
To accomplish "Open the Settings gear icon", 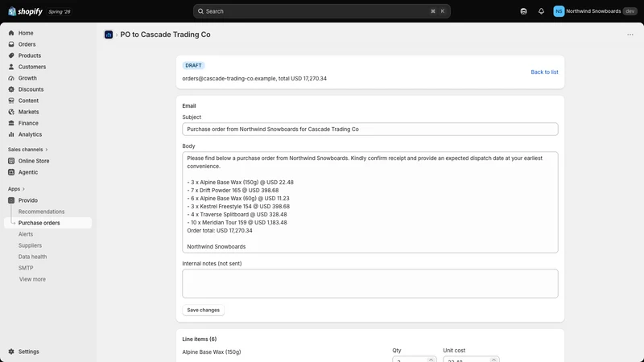I will [x=11, y=352].
